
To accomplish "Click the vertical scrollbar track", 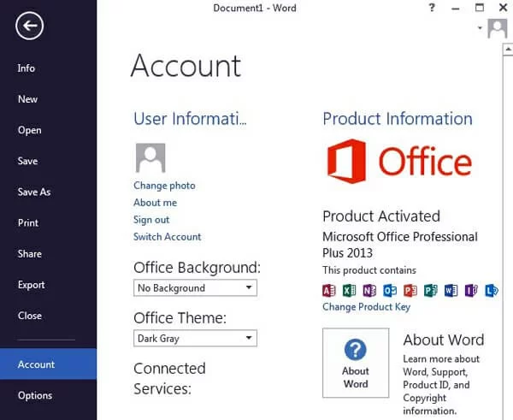I will click(508, 236).
